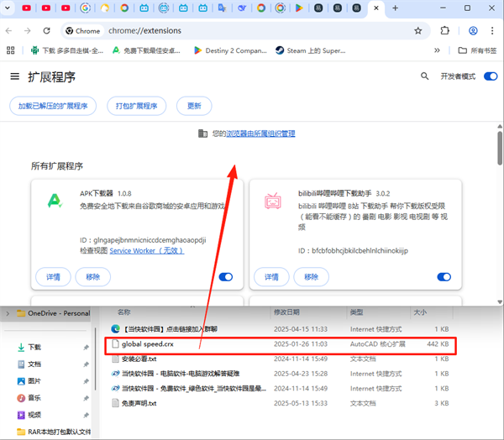
Task: Expand the OneDrive - Personal tree node
Action: (8, 313)
